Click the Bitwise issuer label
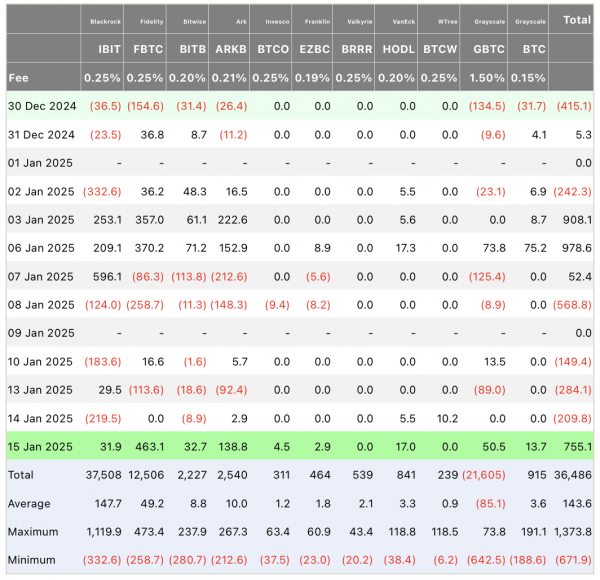This screenshot has width=600, height=580. click(x=194, y=22)
